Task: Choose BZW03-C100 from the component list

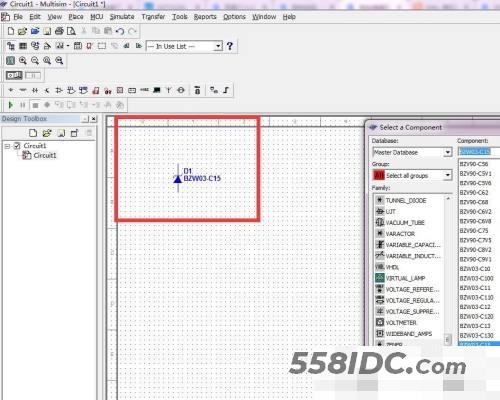Action: 476,278
